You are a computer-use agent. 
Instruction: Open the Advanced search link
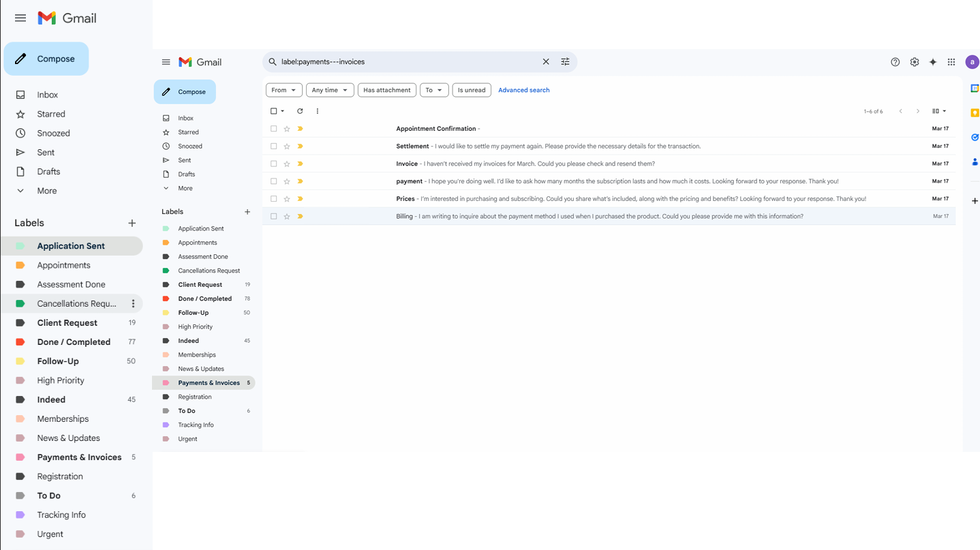523,90
